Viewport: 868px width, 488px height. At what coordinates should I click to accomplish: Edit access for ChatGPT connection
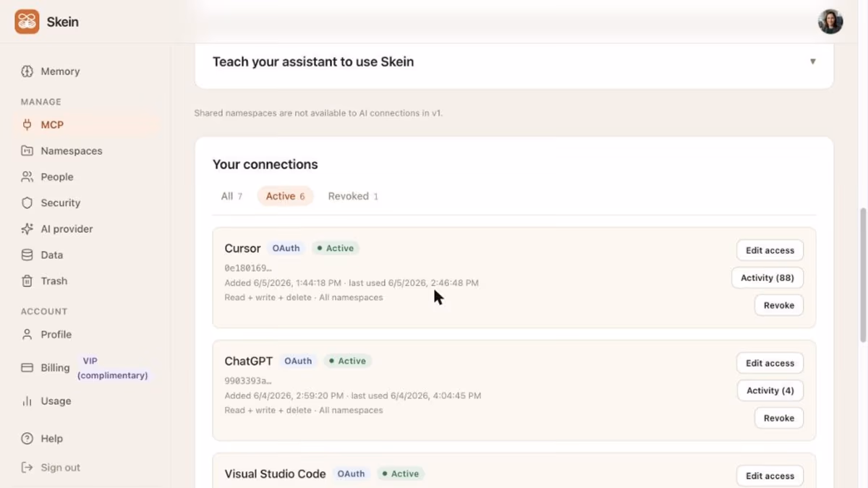pos(770,363)
